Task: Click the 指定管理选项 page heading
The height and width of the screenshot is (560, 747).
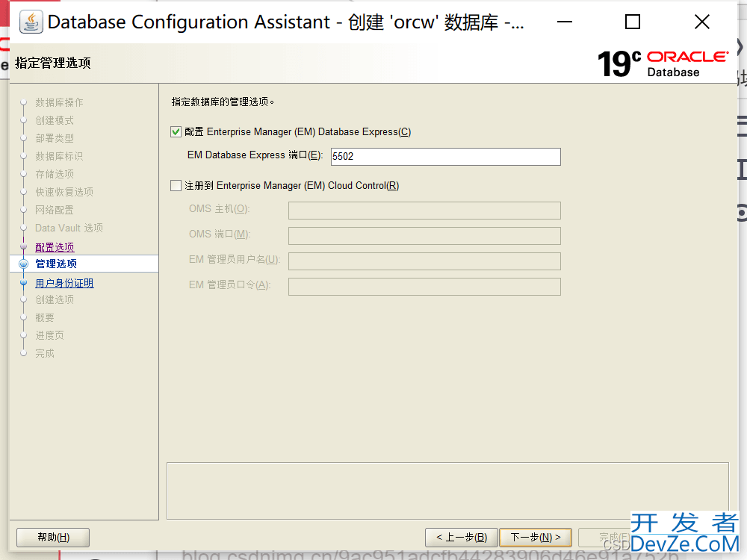Action: 53,63
